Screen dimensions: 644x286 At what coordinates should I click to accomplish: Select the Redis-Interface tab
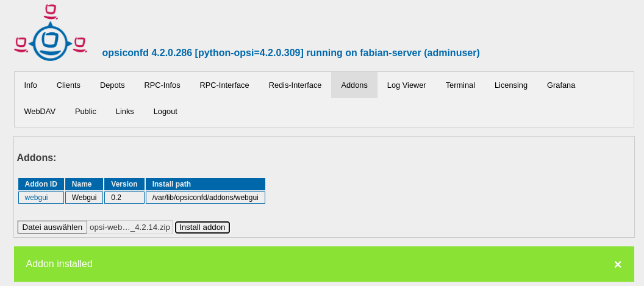pos(295,85)
